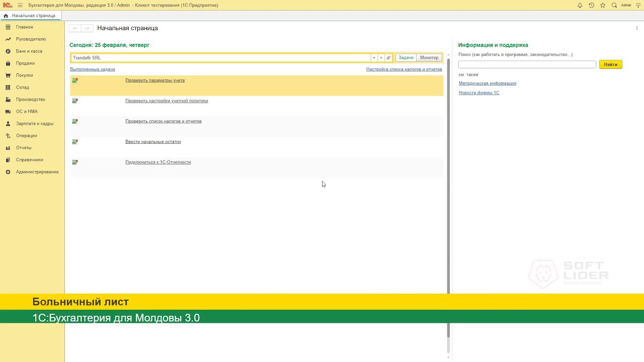Go back with left arrow button
The width and height of the screenshot is (644, 362).
(x=75, y=28)
